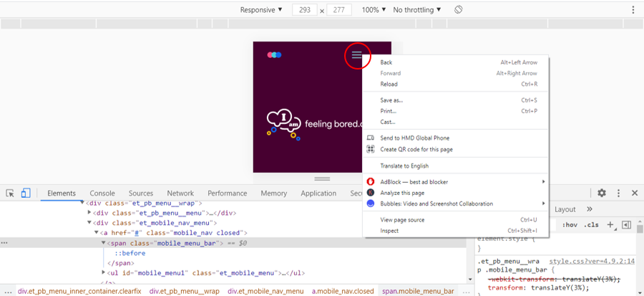Select Reload in the context menu
644x296 pixels.
tap(389, 84)
